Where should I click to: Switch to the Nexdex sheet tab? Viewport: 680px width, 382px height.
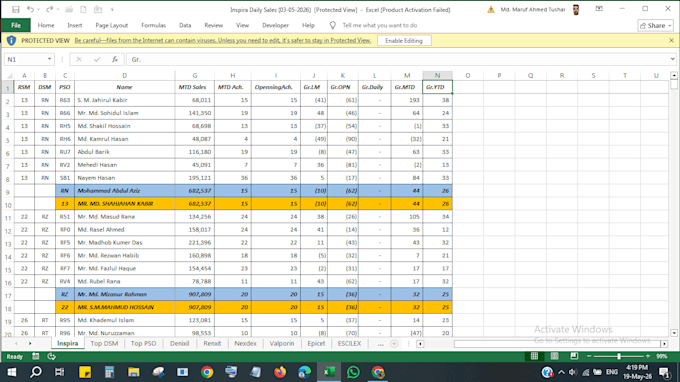pyautogui.click(x=245, y=343)
